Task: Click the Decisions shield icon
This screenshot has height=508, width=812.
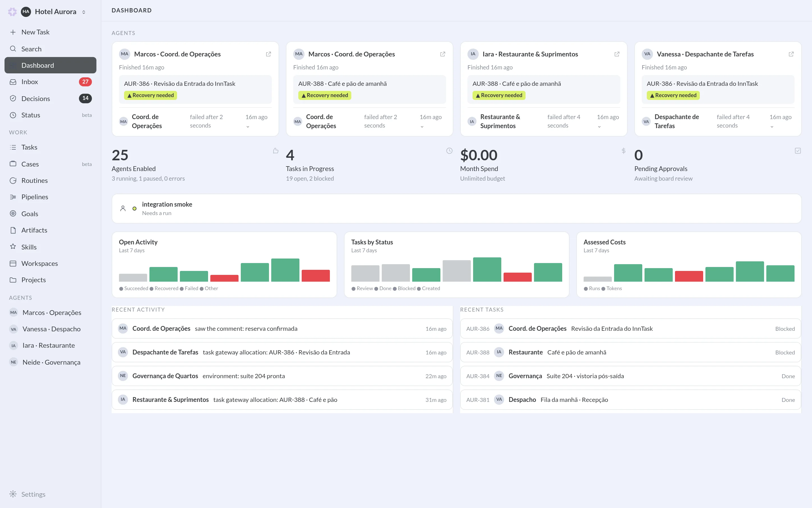Action: (x=13, y=98)
